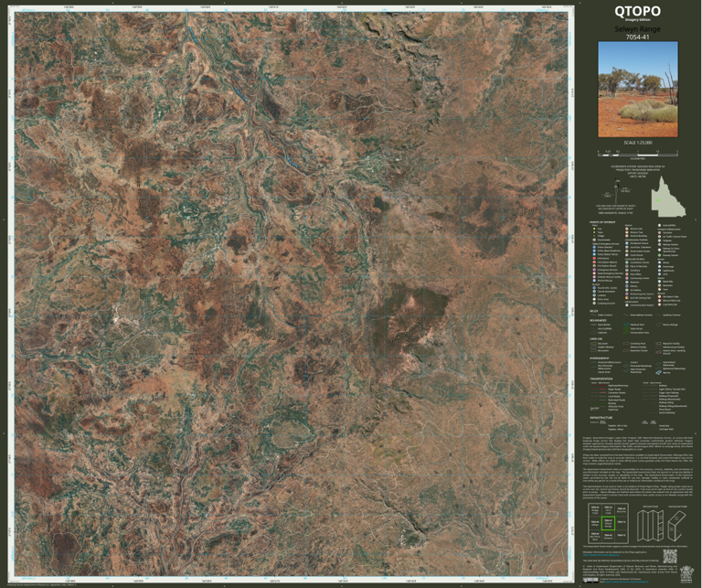Viewport: 702px width, 588px height.
Task: Click the Museum legend icon
Action: [627, 283]
